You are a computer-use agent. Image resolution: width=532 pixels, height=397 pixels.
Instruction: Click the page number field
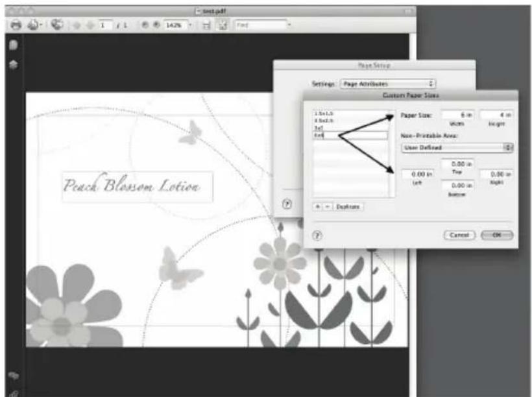point(105,25)
